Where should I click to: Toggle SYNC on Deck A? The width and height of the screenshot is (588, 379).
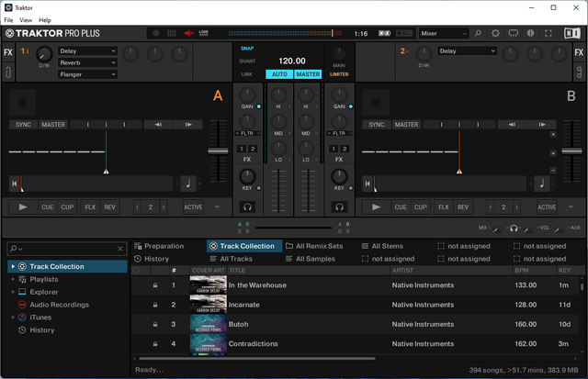point(23,125)
